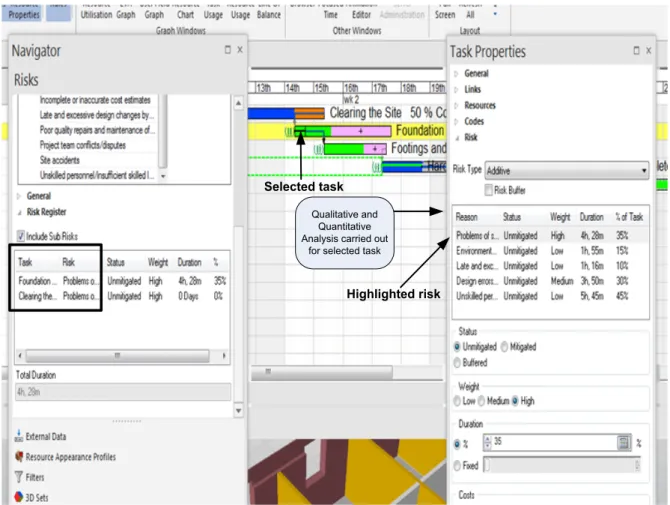
Task: Select 'Unskilled per...' row in Task Properties
Action: [550, 296]
